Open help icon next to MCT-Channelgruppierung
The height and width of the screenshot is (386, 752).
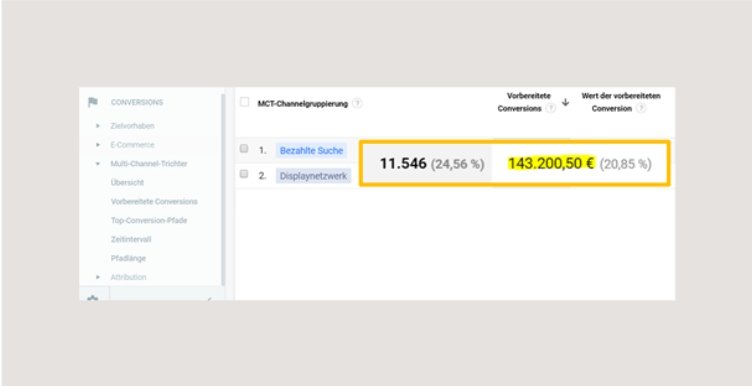click(357, 104)
